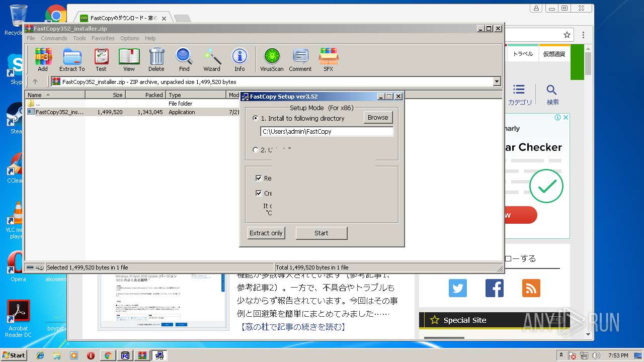Open Windows Start menu

[14, 355]
